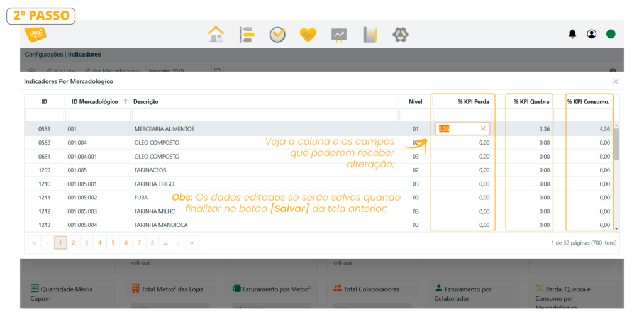The height and width of the screenshot is (329, 644).
Task: Click the 360 logo
Action: pos(35,34)
